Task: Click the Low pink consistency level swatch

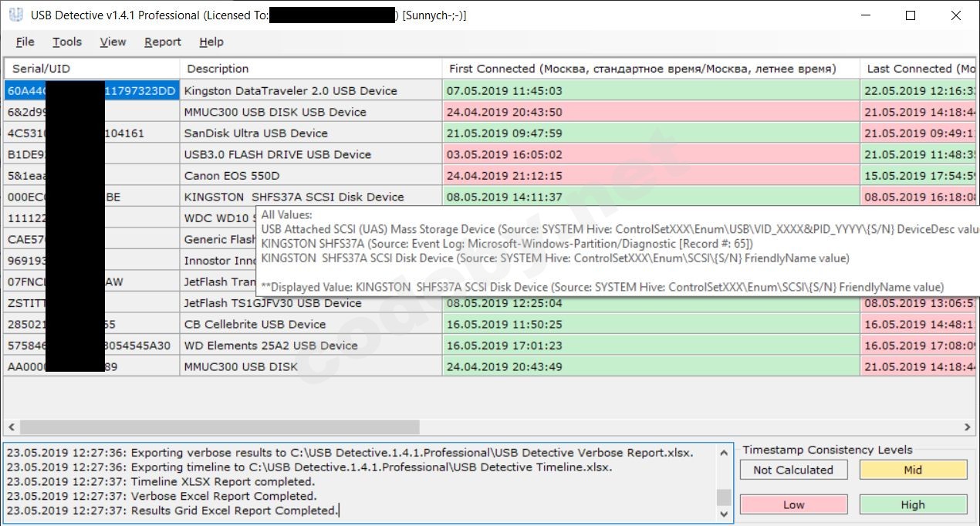Action: click(793, 504)
